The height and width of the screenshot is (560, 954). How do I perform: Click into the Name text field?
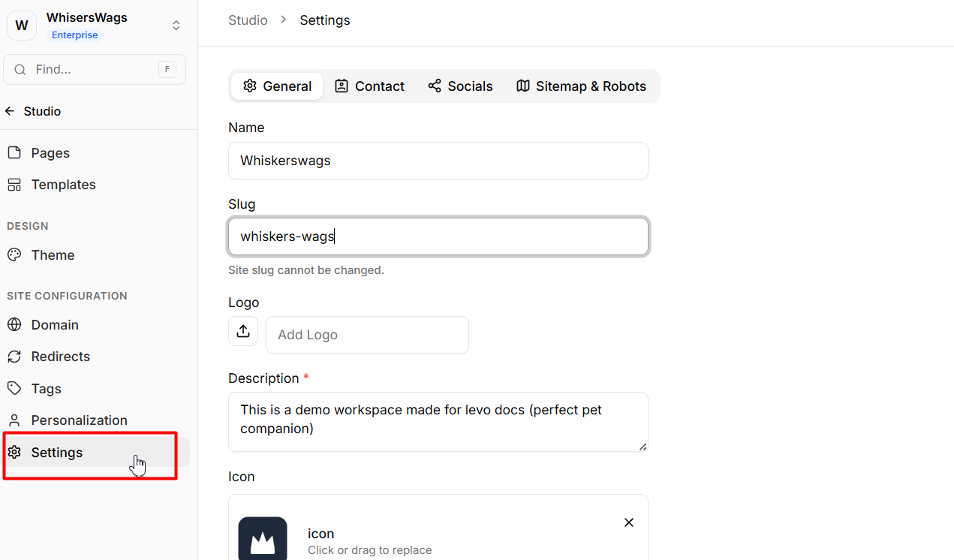pos(438,161)
